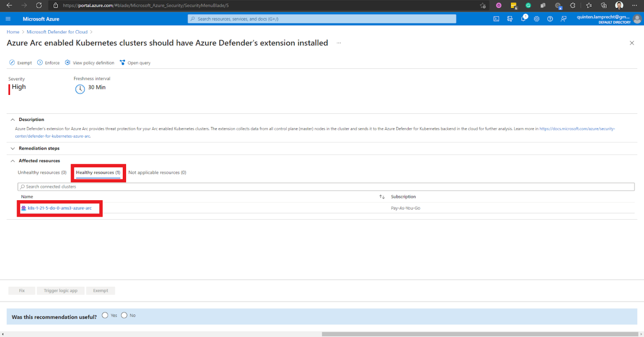Viewport: 644px width, 337px height.
Task: Click the Exempt toolbar command
Action: coord(21,63)
